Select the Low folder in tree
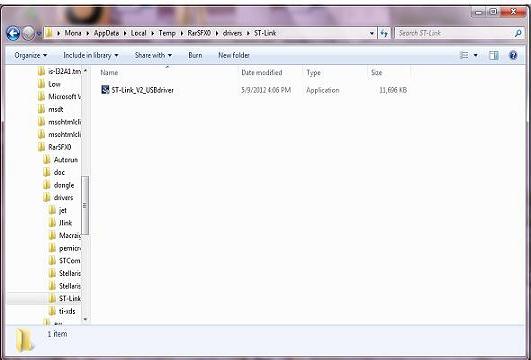This screenshot has height=360, width=531. 54,84
